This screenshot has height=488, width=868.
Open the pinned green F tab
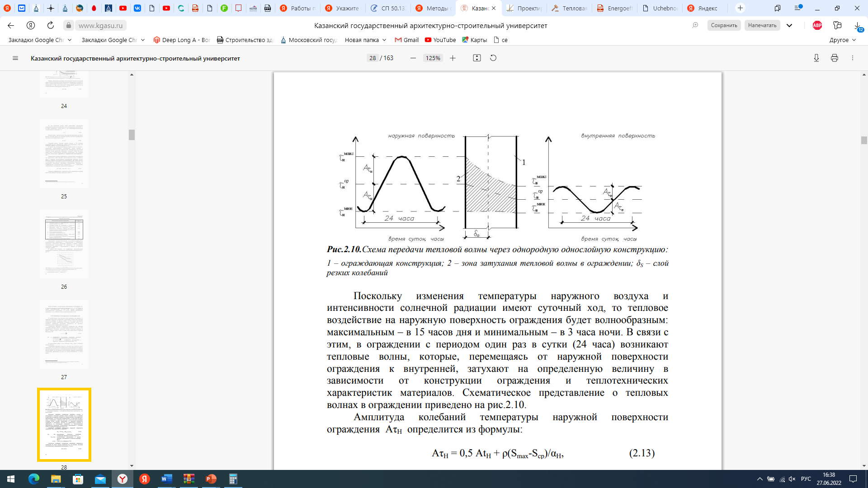(x=224, y=8)
